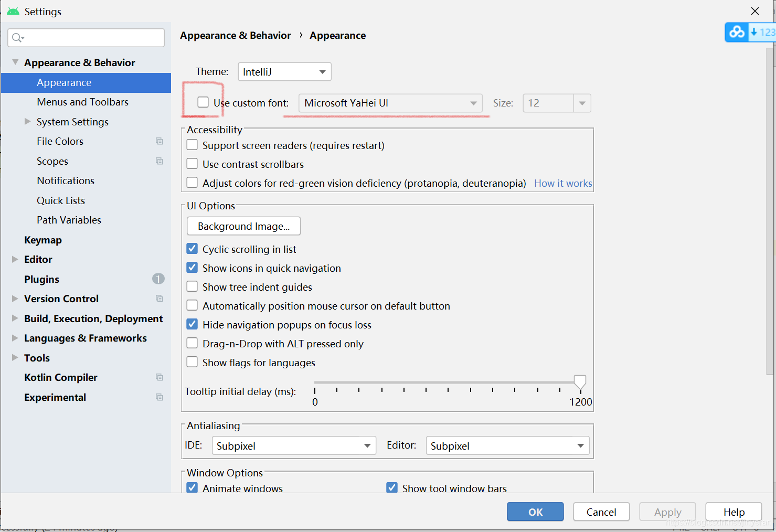This screenshot has height=532, width=776.
Task: Click the project-level icon beside File Colors
Action: coord(160,141)
